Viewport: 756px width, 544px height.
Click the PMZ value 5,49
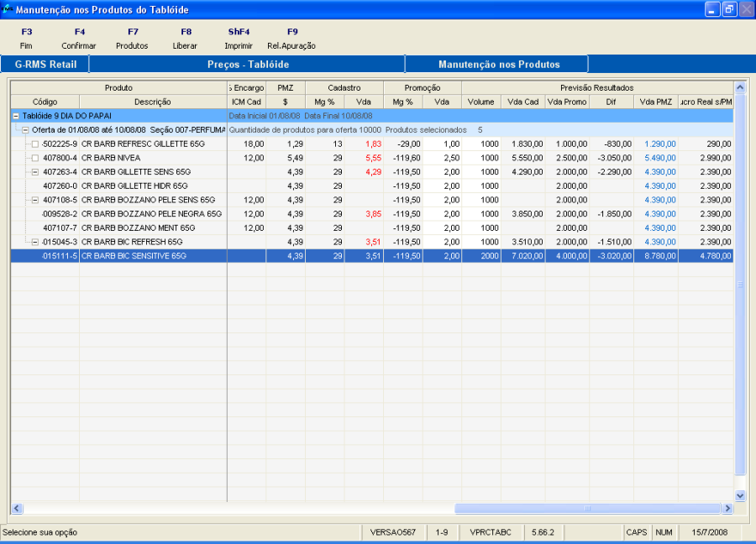point(295,158)
